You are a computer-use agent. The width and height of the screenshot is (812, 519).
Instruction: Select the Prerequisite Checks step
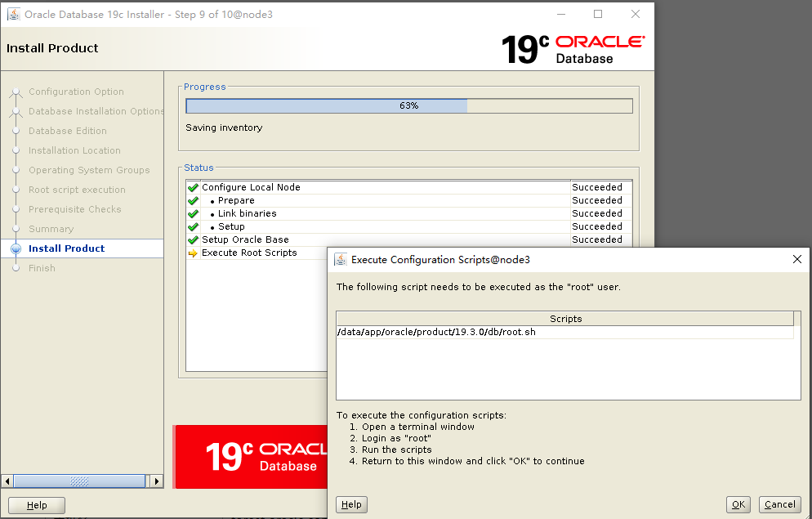point(75,210)
